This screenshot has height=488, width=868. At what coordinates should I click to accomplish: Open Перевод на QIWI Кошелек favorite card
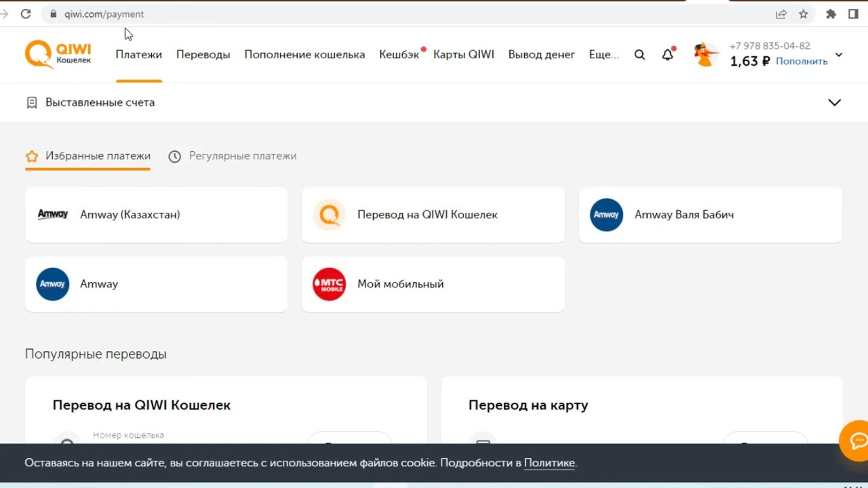433,215
